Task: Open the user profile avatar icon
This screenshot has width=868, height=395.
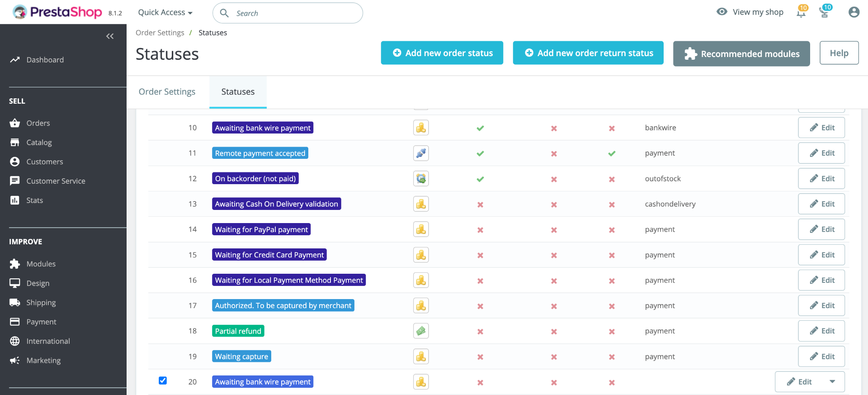Action: point(854,12)
